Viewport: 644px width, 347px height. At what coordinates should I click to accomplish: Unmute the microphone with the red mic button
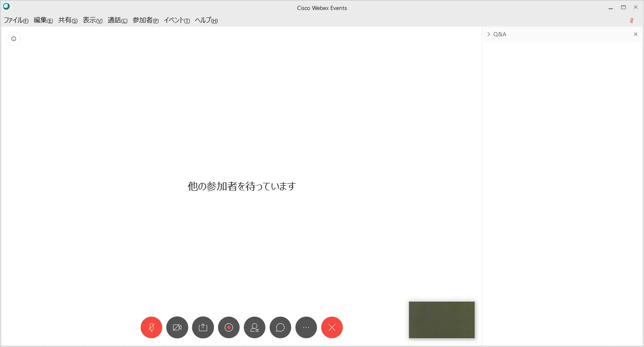coord(151,327)
